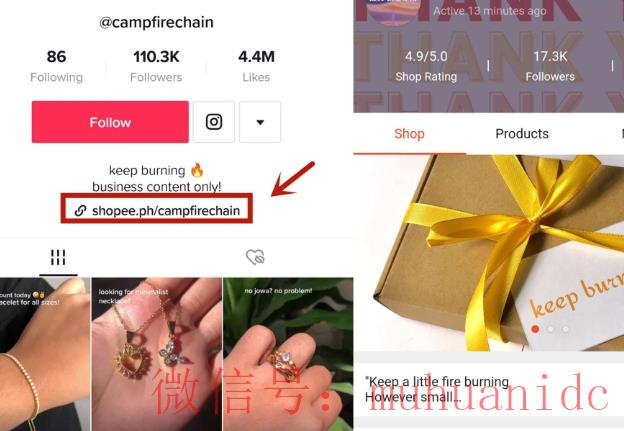Image resolution: width=624 pixels, height=431 pixels.
Task: Open the bracelet video thumbnail
Action: tap(45, 354)
